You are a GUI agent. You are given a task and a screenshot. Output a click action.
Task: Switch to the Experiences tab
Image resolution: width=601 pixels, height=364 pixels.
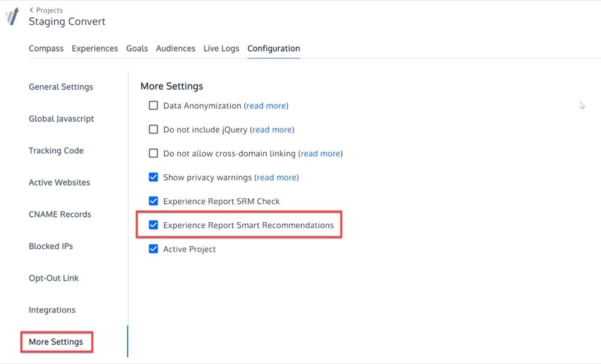pos(94,49)
